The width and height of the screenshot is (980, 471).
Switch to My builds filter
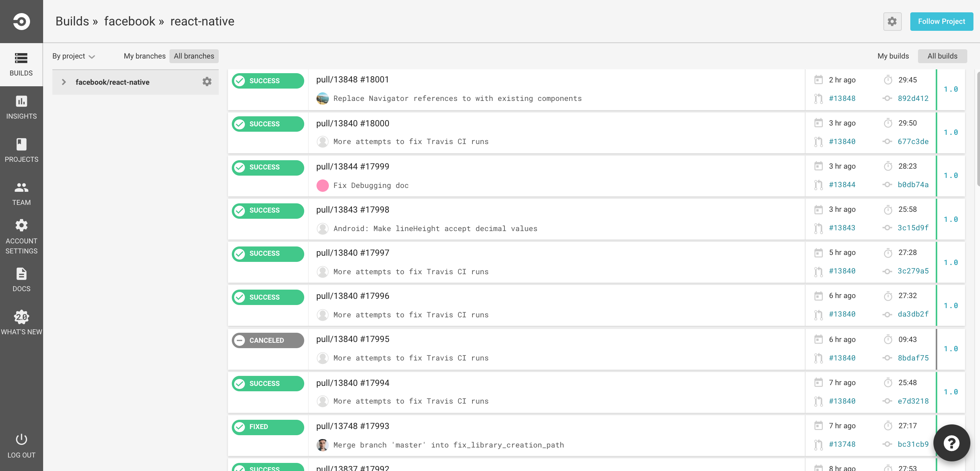pos(893,56)
